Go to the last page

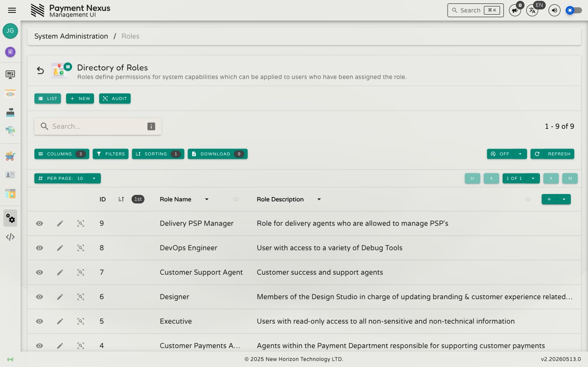[570, 178]
